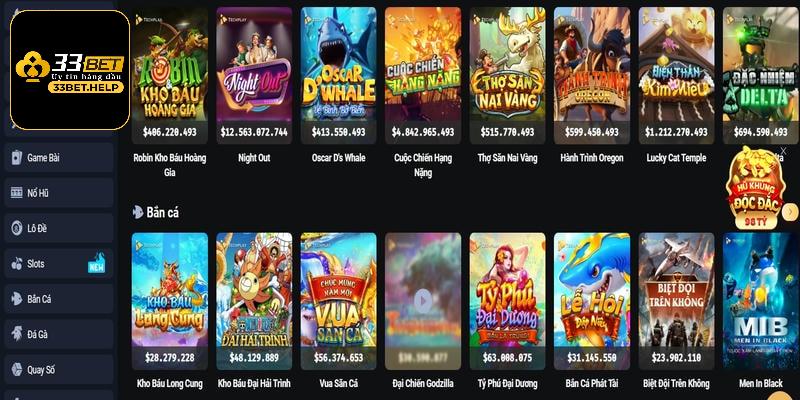Select the Men In Black MIB thumbnail

click(761, 302)
